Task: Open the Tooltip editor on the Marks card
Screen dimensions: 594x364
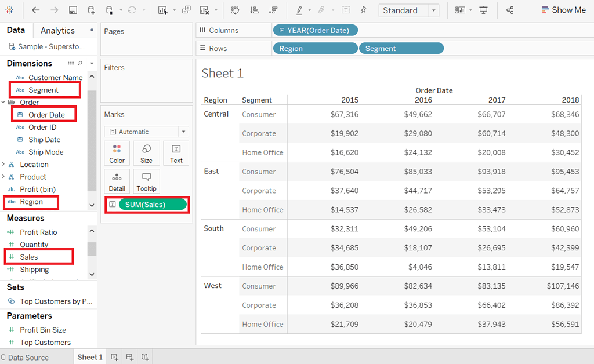Action: pos(146,181)
